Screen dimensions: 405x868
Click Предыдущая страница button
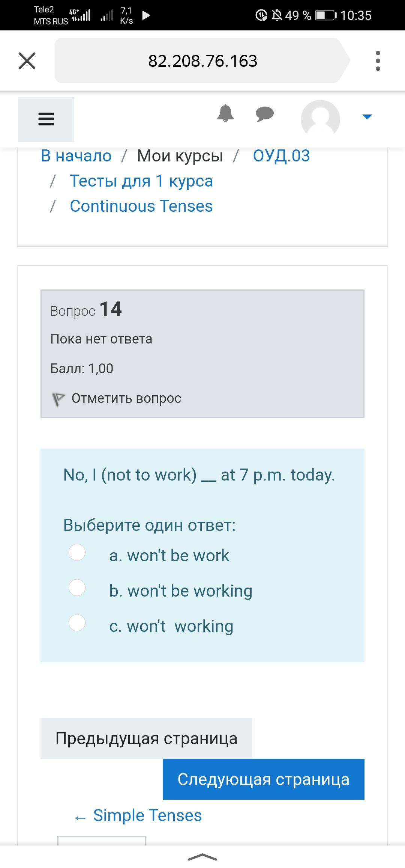point(146,738)
